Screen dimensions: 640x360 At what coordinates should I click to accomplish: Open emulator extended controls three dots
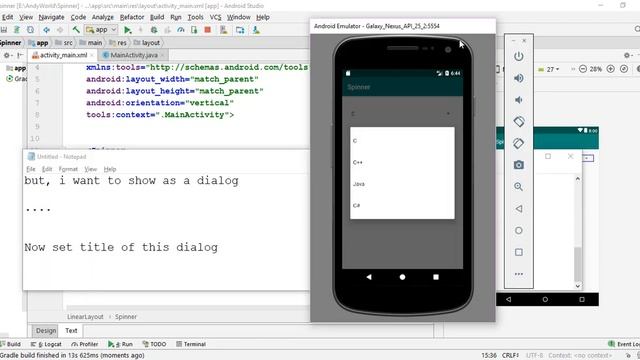519,274
